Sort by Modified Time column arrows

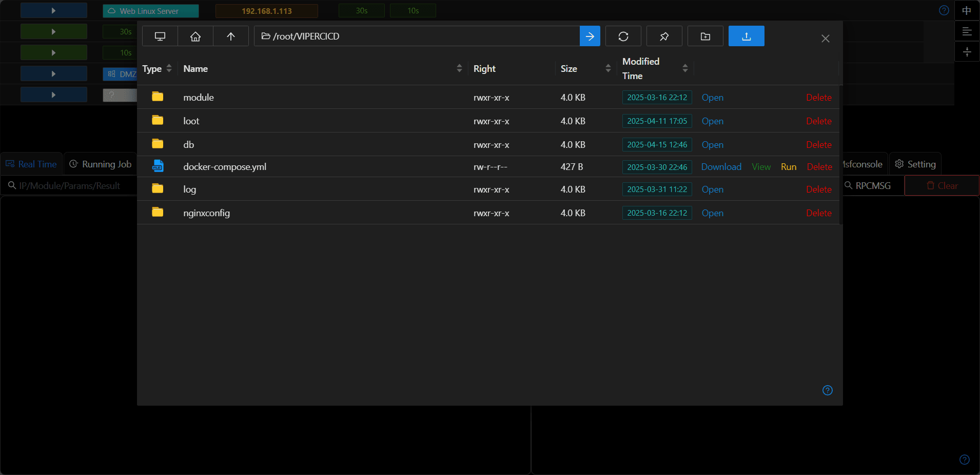[x=685, y=69]
